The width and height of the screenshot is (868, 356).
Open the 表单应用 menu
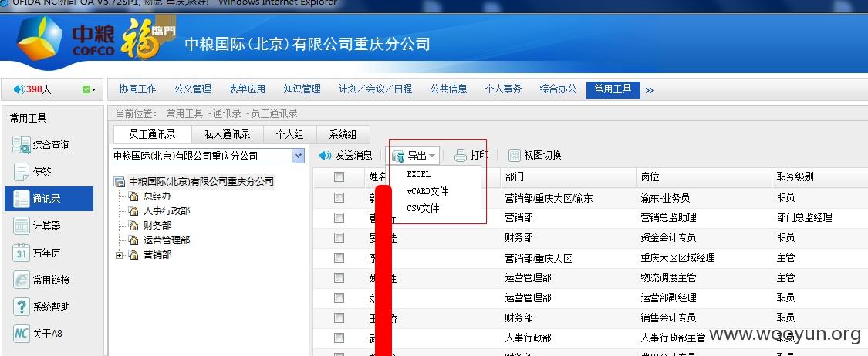click(x=247, y=89)
